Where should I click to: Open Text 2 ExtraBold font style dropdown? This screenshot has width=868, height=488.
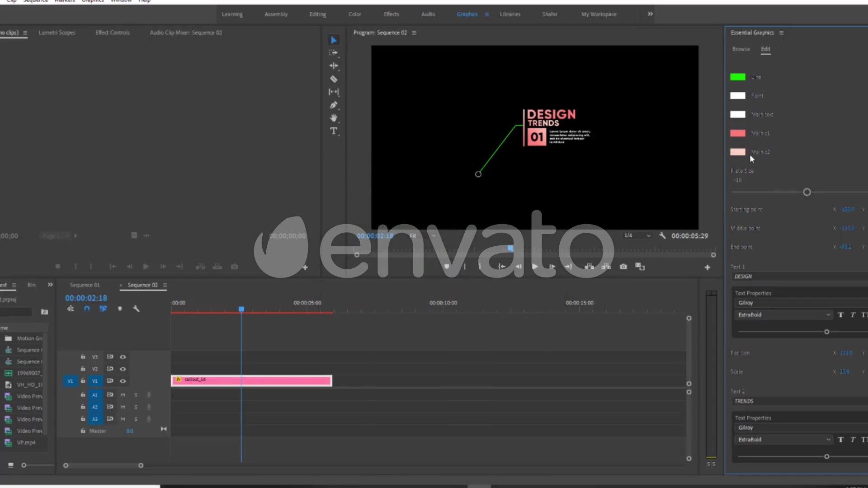(783, 440)
